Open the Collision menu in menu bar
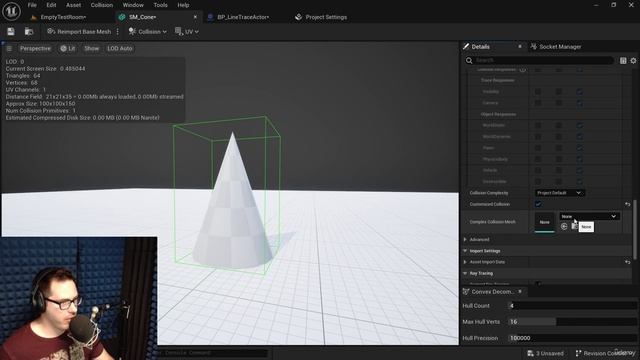The image size is (640, 360). click(x=102, y=5)
